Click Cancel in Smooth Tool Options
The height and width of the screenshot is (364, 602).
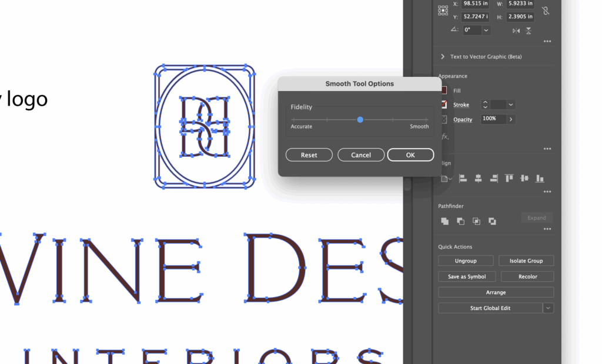coord(361,155)
